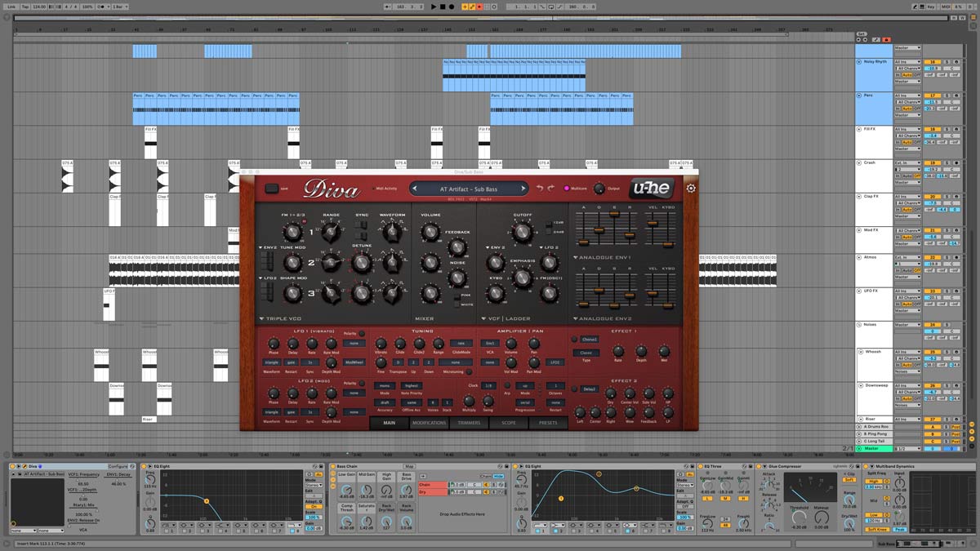
Task: Click the Configure button on Diva device
Action: pyautogui.click(x=118, y=466)
